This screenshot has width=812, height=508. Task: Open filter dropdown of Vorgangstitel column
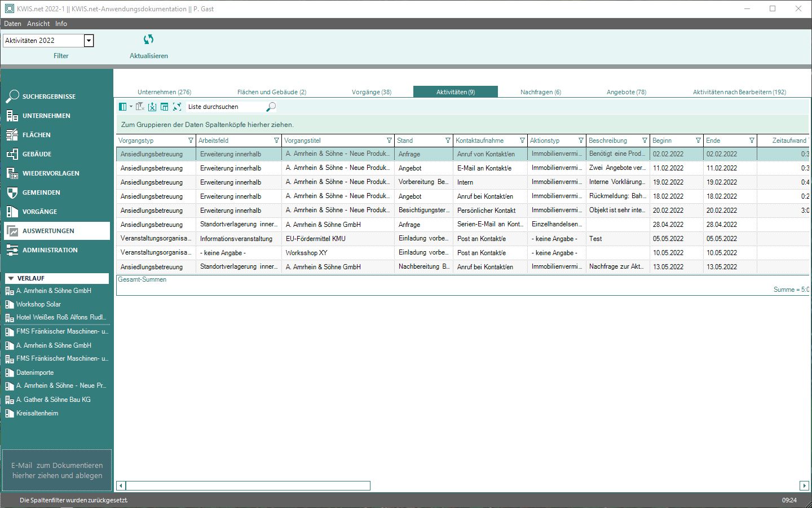click(x=389, y=141)
